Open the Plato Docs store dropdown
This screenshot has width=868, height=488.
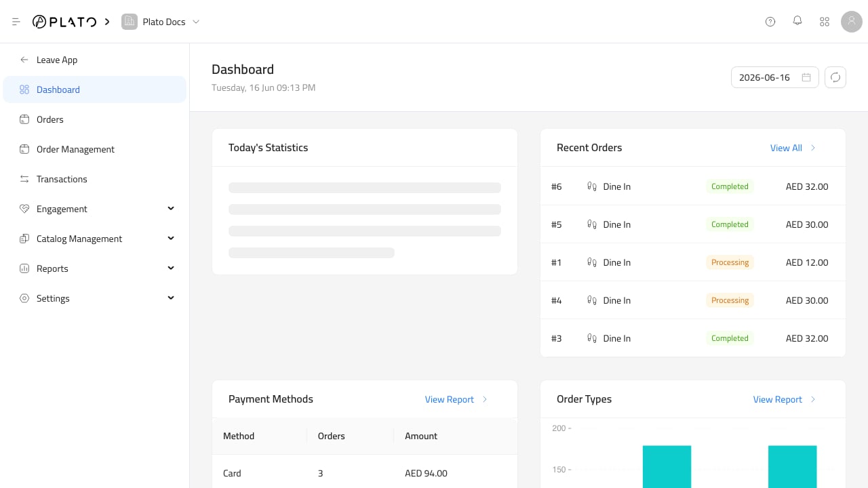pyautogui.click(x=161, y=22)
